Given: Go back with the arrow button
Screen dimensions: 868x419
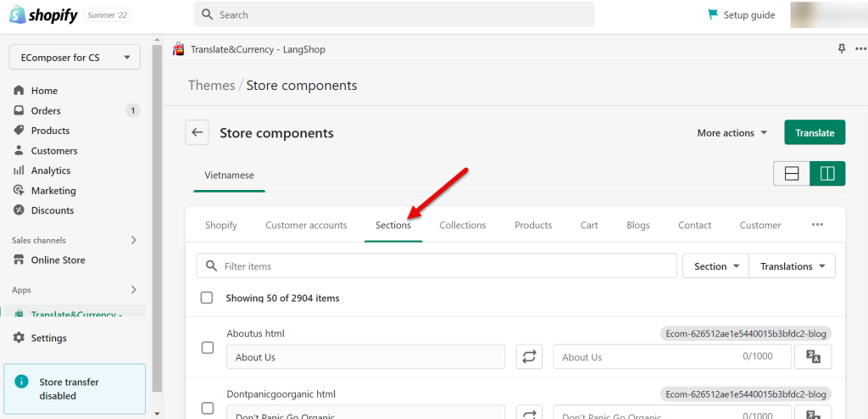Looking at the screenshot, I should 197,132.
